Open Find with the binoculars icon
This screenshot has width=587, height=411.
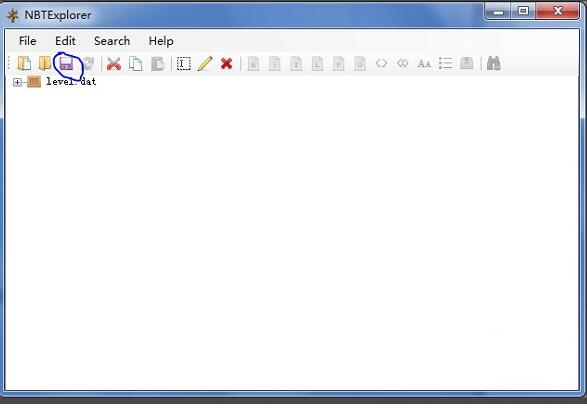click(493, 64)
